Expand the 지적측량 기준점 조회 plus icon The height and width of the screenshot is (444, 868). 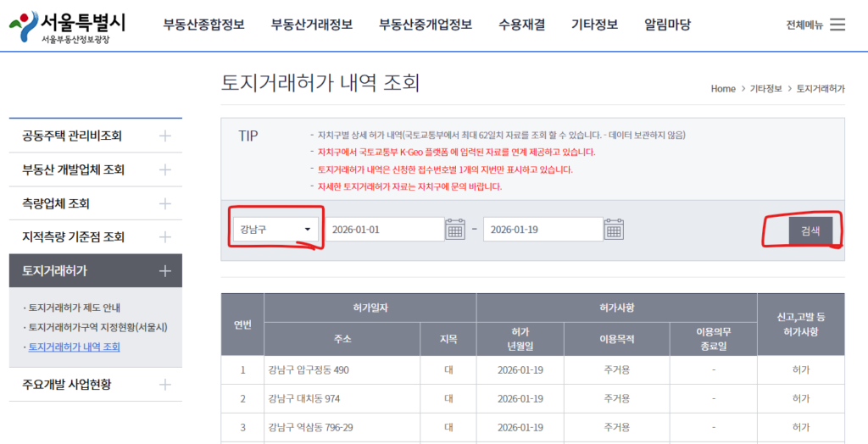coord(165,237)
